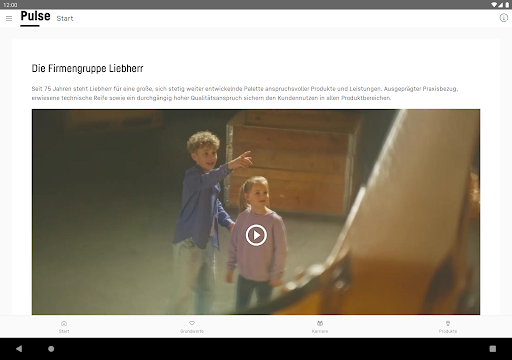Click the Pulse logo title
512x360 pixels.
(x=35, y=16)
